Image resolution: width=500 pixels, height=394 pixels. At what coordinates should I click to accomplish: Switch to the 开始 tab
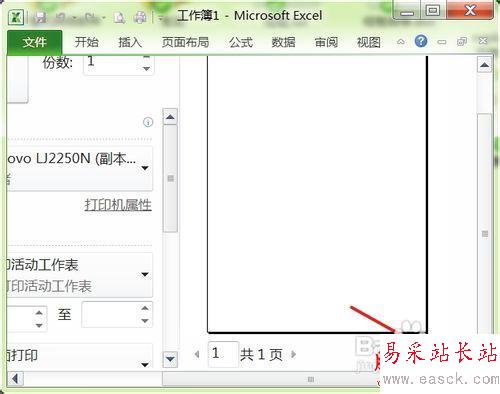tap(86, 42)
